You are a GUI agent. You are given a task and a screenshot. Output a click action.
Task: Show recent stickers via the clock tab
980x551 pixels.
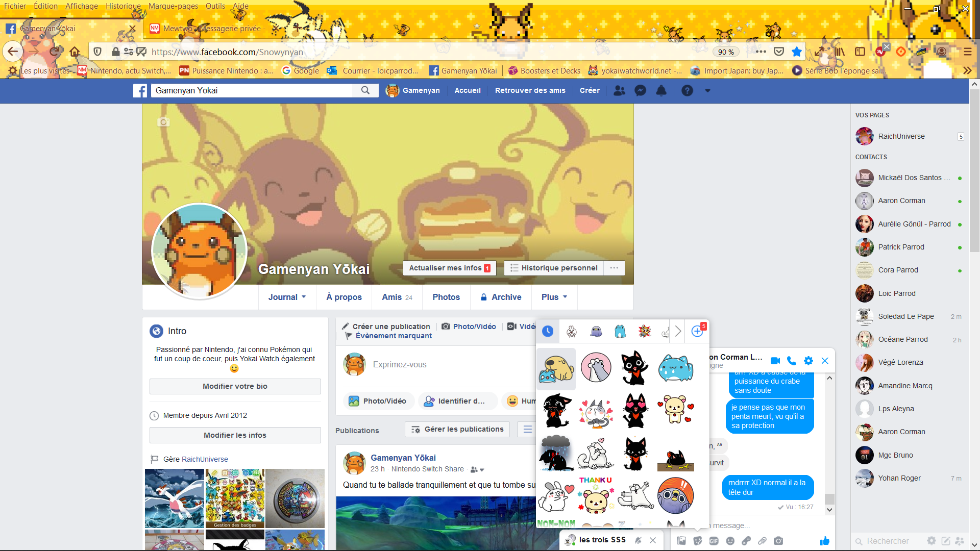548,331
